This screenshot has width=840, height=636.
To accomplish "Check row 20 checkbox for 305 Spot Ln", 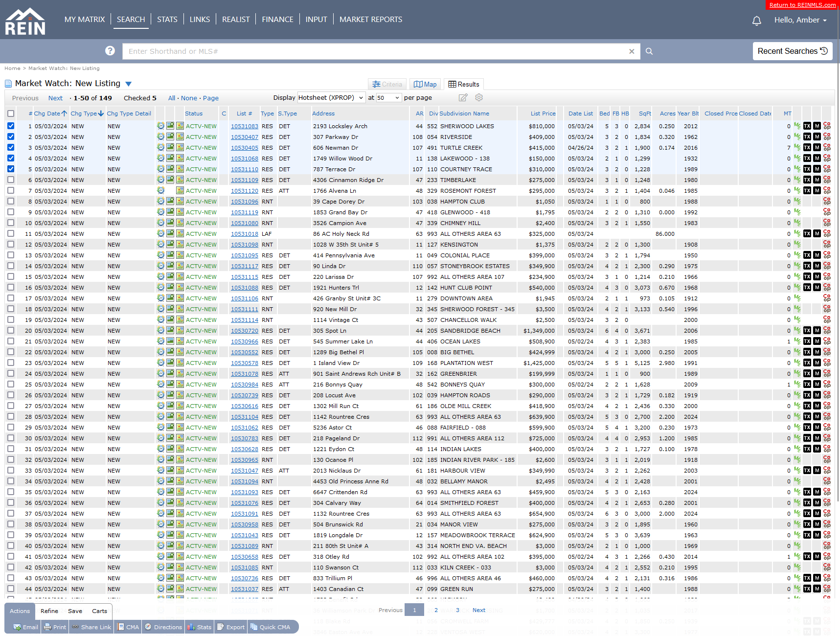I will pos(11,330).
